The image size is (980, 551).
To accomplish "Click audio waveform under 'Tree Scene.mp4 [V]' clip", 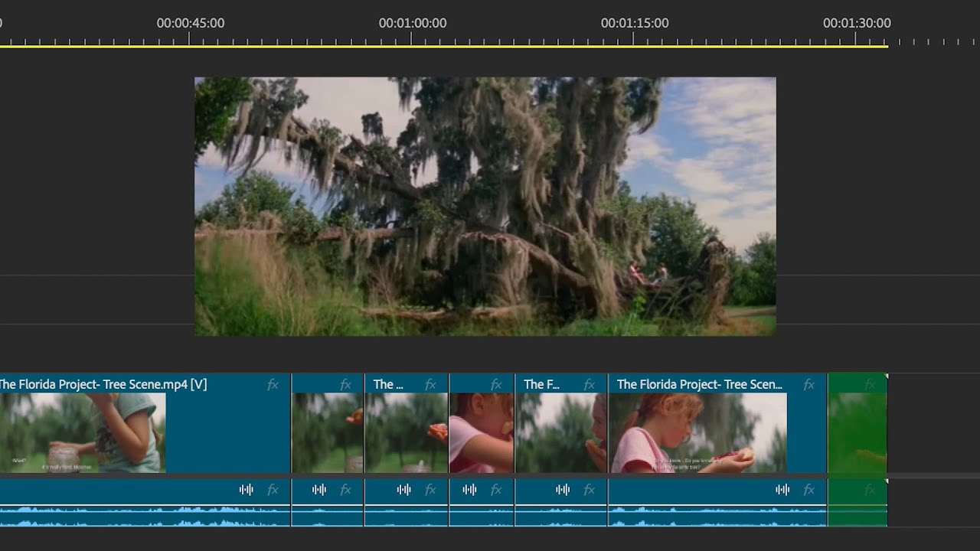I will point(145,516).
